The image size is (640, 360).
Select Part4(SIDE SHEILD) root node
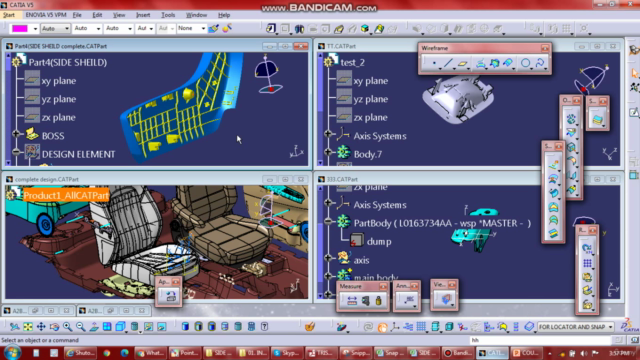[67, 62]
